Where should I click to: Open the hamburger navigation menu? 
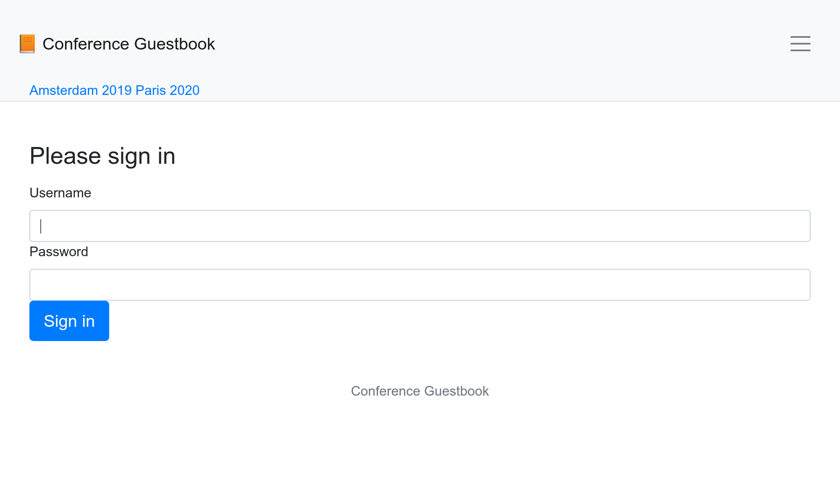tap(800, 44)
